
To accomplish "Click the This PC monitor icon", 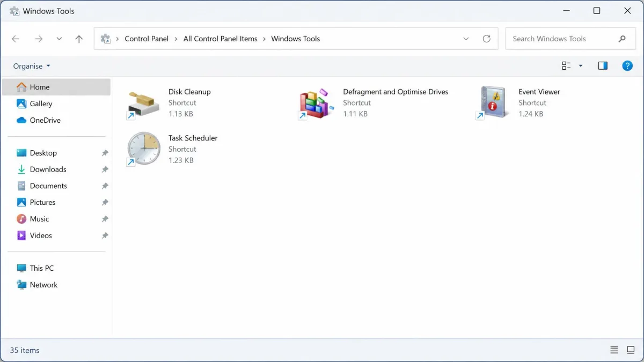I will [x=21, y=268].
